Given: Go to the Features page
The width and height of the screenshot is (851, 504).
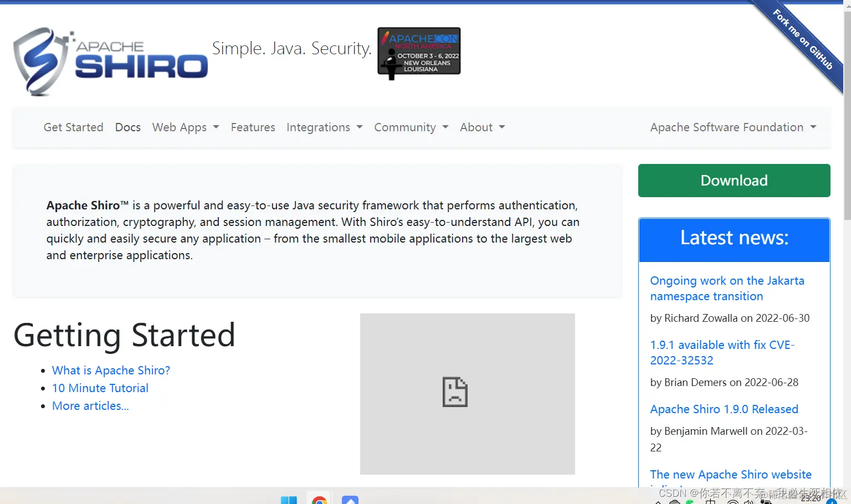Looking at the screenshot, I should point(253,127).
